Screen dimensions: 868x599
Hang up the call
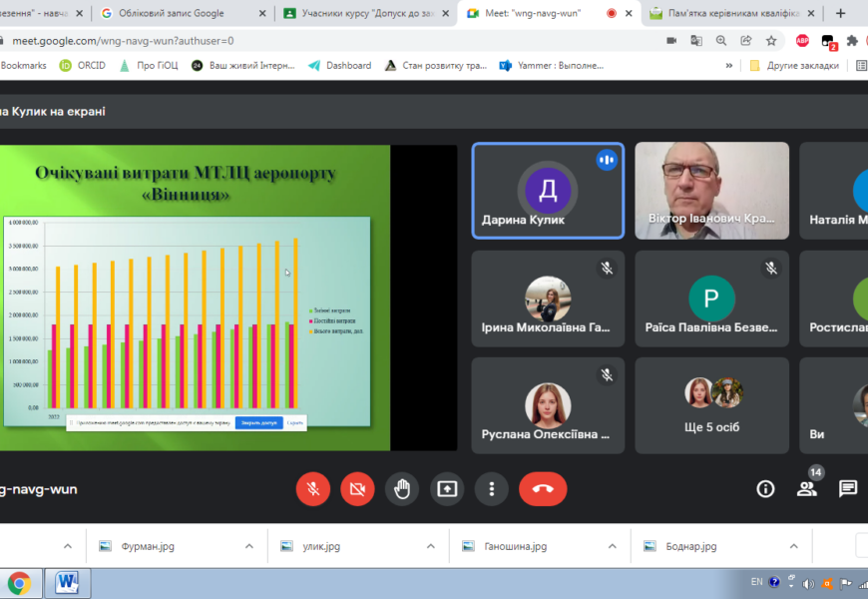click(543, 488)
